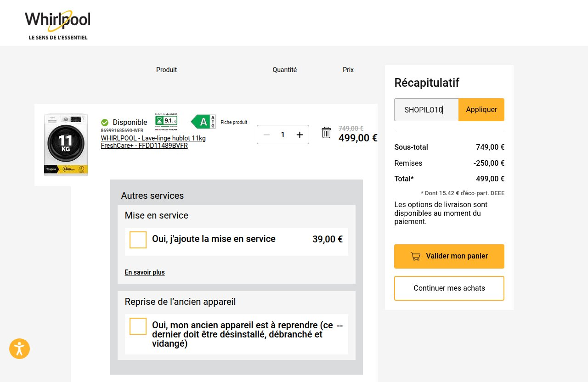Click Valider mon panier button

(449, 256)
